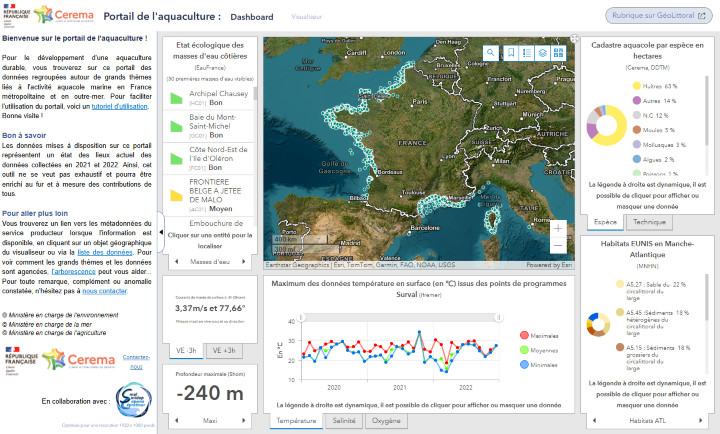Open the basemap gallery icon
720x434 pixels.
560,53
